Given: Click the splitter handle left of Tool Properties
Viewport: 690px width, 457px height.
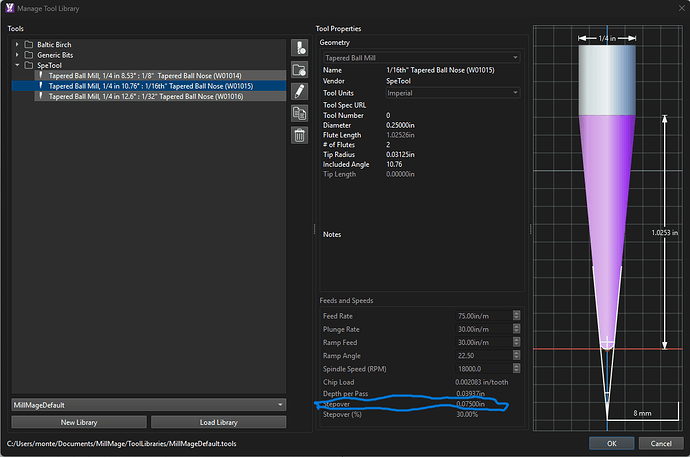Looking at the screenshot, I should click(314, 229).
